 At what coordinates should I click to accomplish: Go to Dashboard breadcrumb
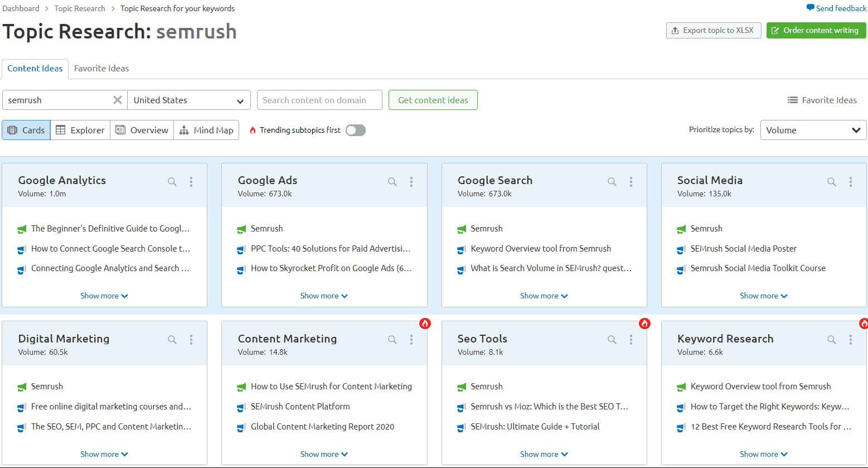coord(21,8)
